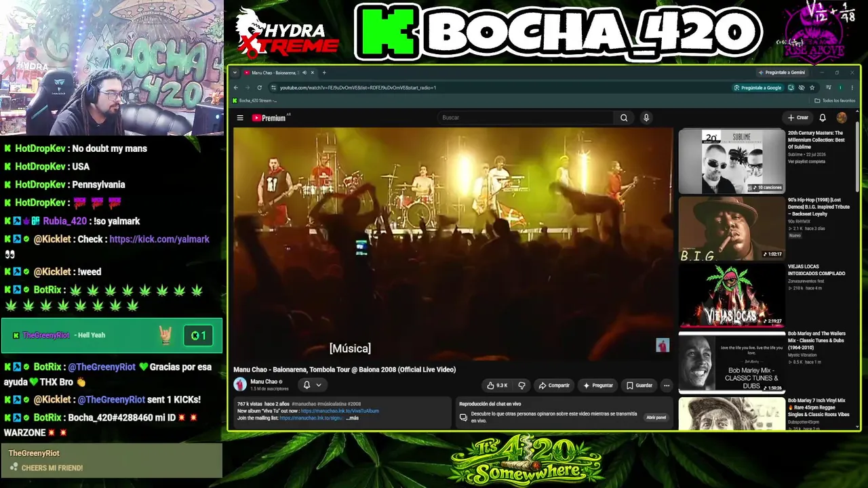Open Manu Chao channel avatar
Screen dimensions: 868x488
(x=240, y=384)
